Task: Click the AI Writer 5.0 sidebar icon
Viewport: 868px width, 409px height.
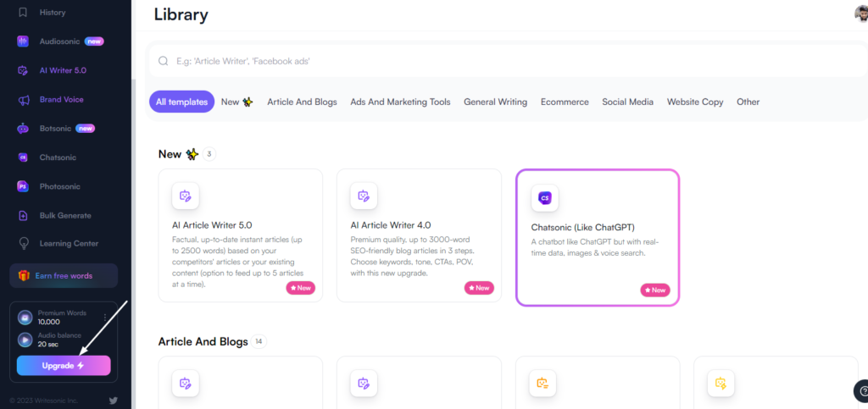Action: (x=23, y=70)
